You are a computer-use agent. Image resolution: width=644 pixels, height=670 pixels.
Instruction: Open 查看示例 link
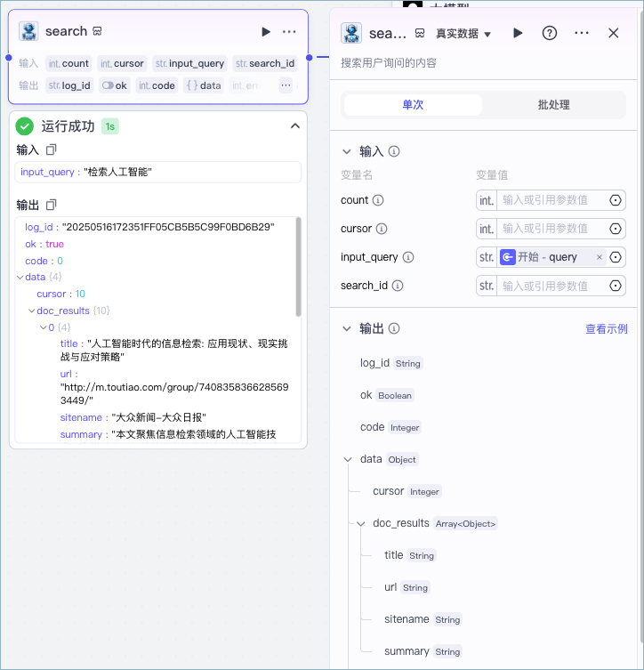(x=606, y=329)
